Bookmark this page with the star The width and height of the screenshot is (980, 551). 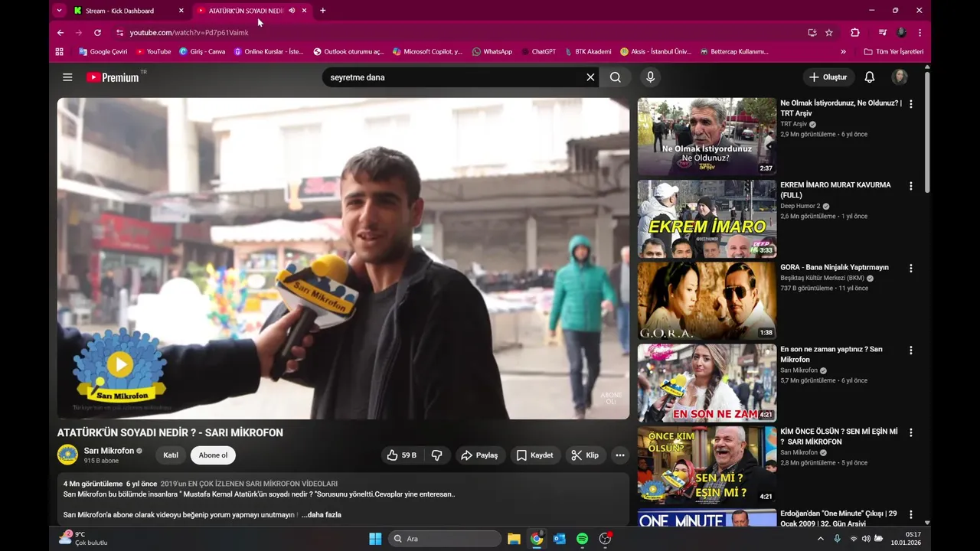tap(829, 33)
